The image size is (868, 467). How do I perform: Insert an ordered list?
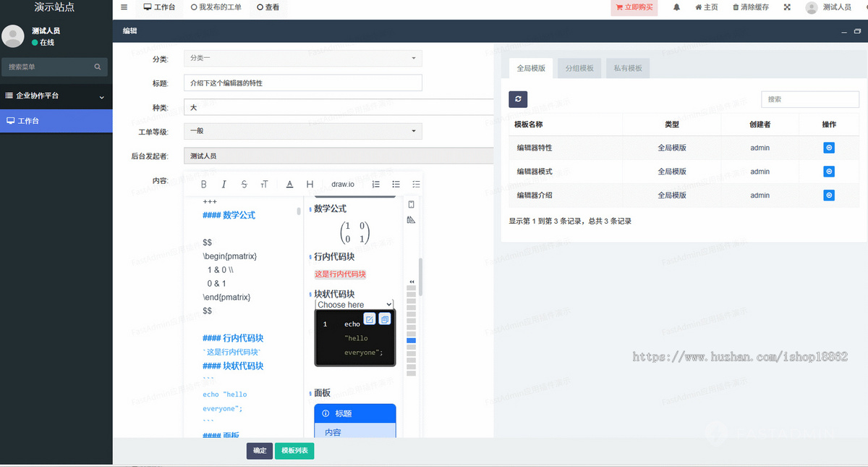click(375, 184)
